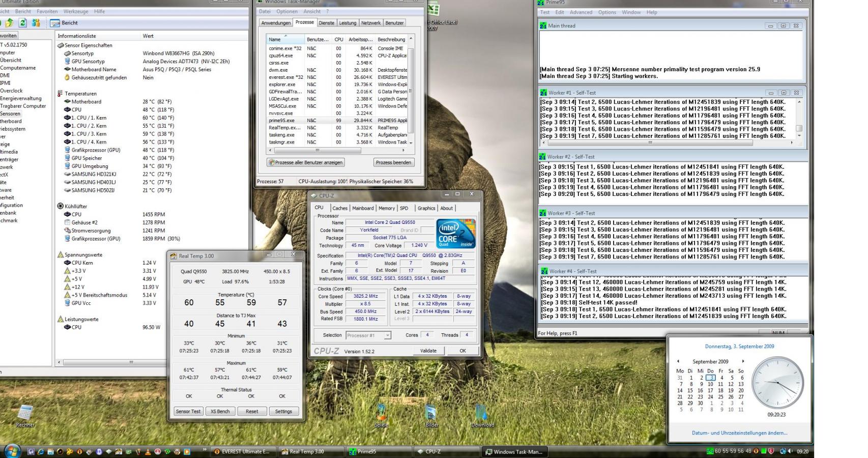Click EVEREST info icon in Quick Launch
This screenshot has width=868, height=458.
pos(80,451)
